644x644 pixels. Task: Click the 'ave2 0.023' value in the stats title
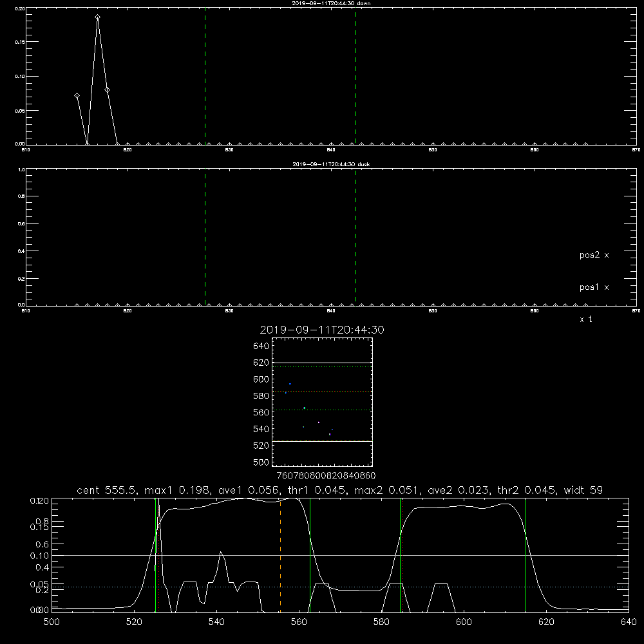460,490
